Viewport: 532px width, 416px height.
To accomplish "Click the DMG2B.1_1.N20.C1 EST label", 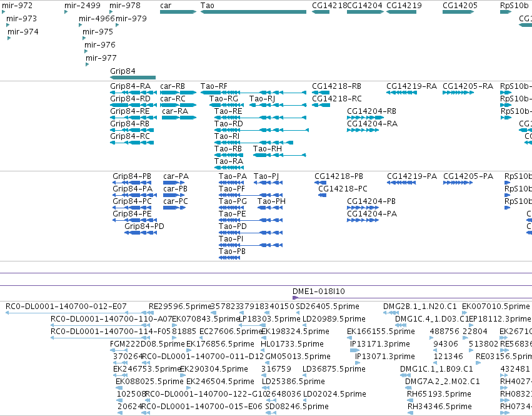I will (420, 307).
